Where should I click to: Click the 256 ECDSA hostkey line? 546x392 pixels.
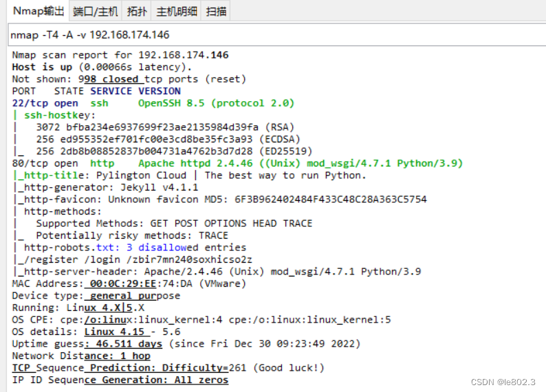(156, 139)
